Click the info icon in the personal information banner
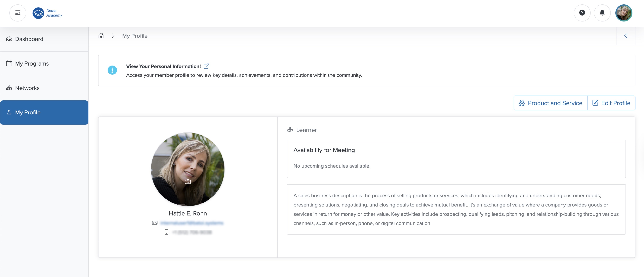This screenshot has width=644, height=277. coord(112,70)
